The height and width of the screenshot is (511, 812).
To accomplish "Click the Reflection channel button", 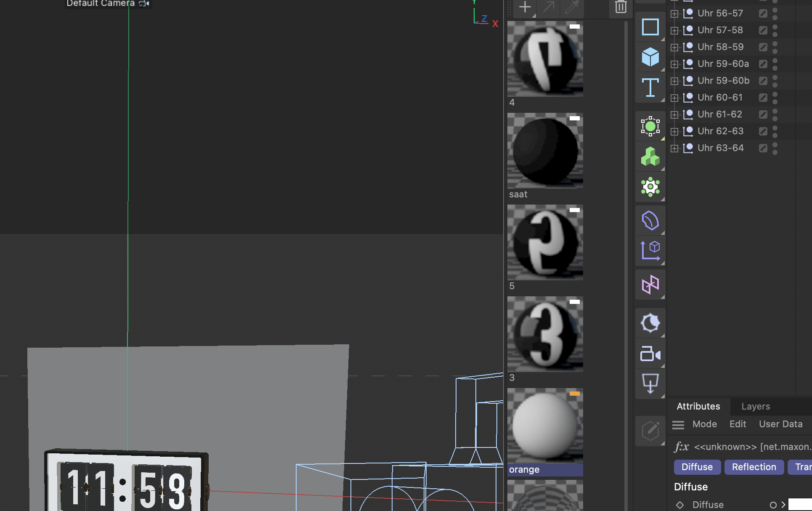I will [754, 467].
